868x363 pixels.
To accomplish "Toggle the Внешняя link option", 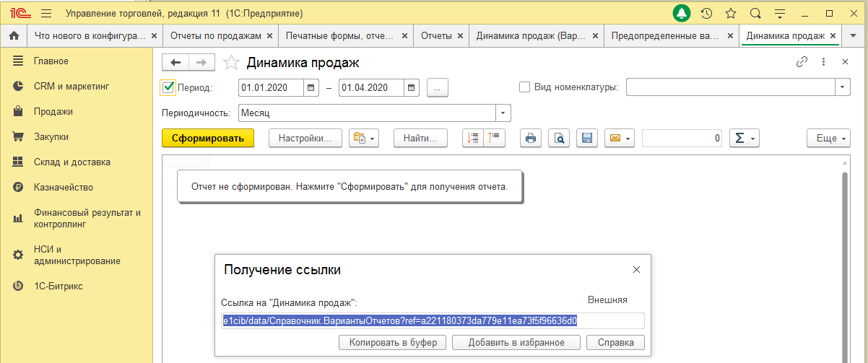I will coord(607,299).
